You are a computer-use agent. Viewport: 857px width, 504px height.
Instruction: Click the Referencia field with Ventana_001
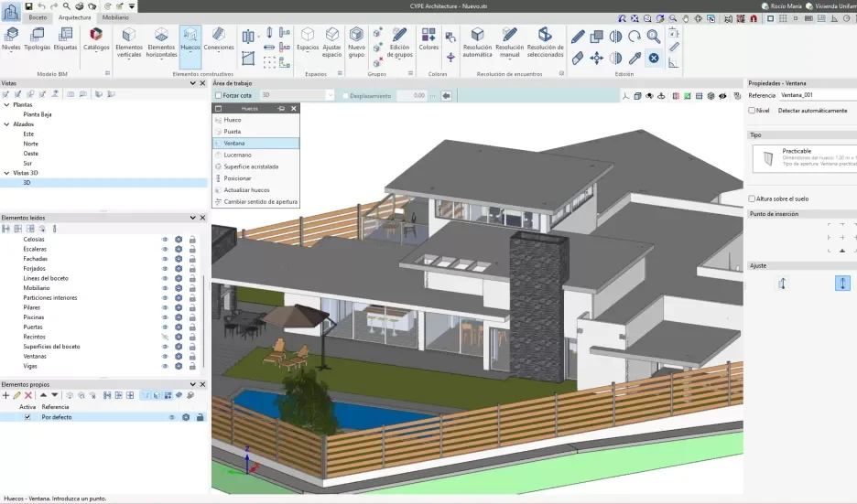[817, 94]
